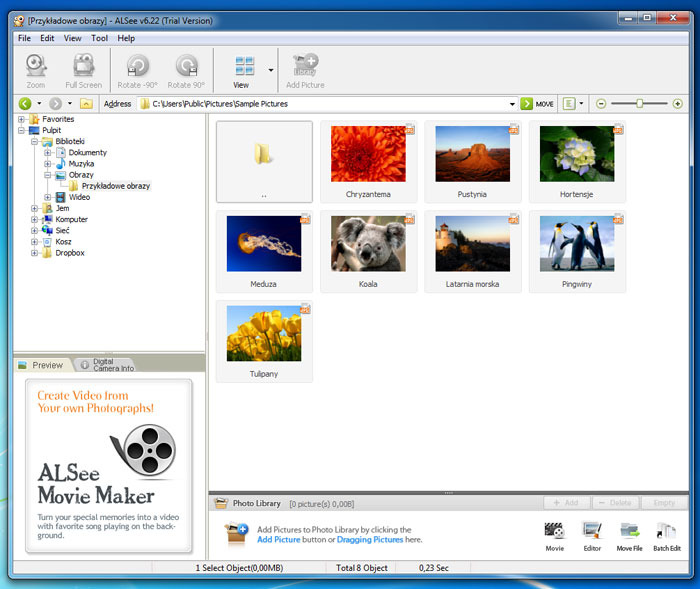This screenshot has height=589, width=700.
Task: Click the Dragging Pictures link
Action: 370,539
